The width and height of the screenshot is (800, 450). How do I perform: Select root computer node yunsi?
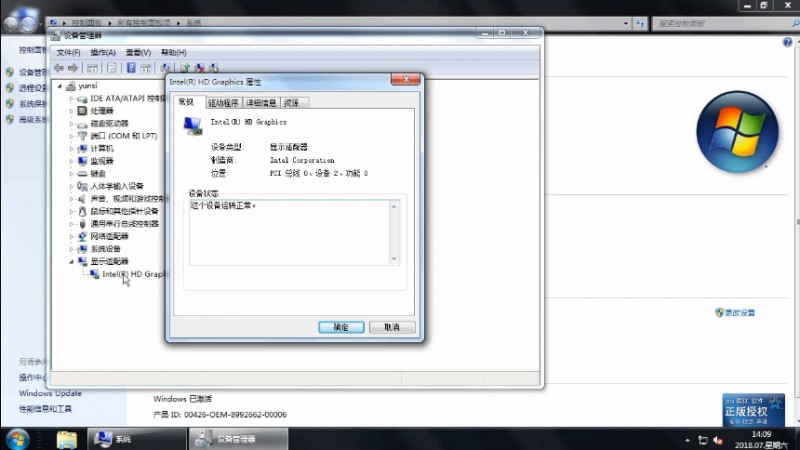[x=88, y=86]
